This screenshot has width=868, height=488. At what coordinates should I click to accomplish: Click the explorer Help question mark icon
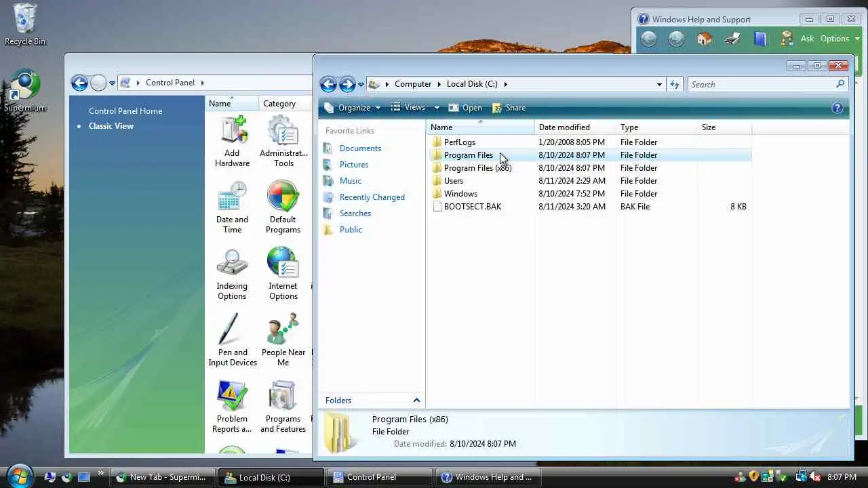pyautogui.click(x=837, y=108)
